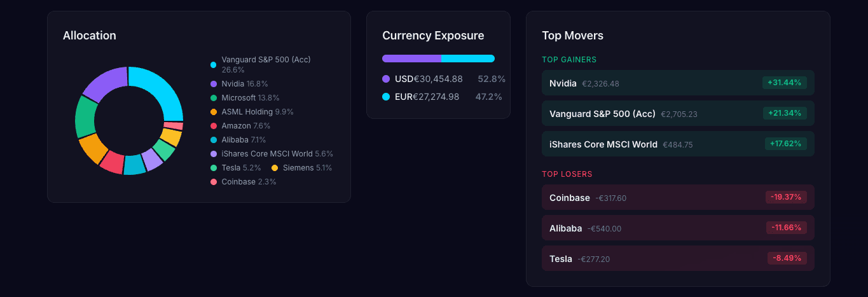The width and height of the screenshot is (868, 297).
Task: Click the Siemens yellow legend dot
Action: click(275, 168)
